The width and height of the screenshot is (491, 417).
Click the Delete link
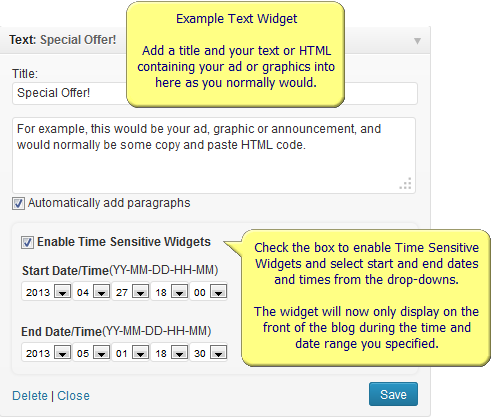coord(30,396)
